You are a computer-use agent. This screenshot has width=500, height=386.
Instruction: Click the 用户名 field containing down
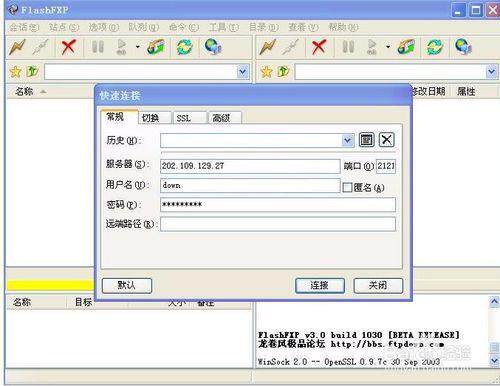(x=250, y=185)
